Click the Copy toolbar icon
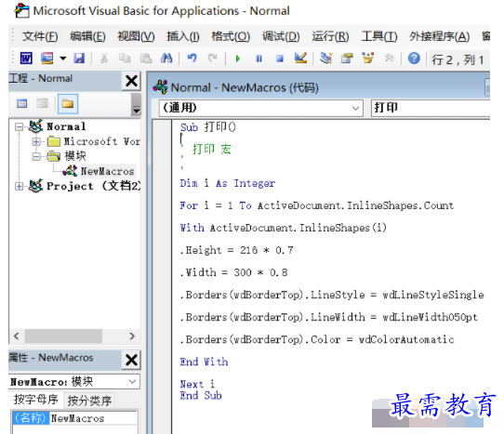Image resolution: width=504 pixels, height=434 pixels. (125, 59)
